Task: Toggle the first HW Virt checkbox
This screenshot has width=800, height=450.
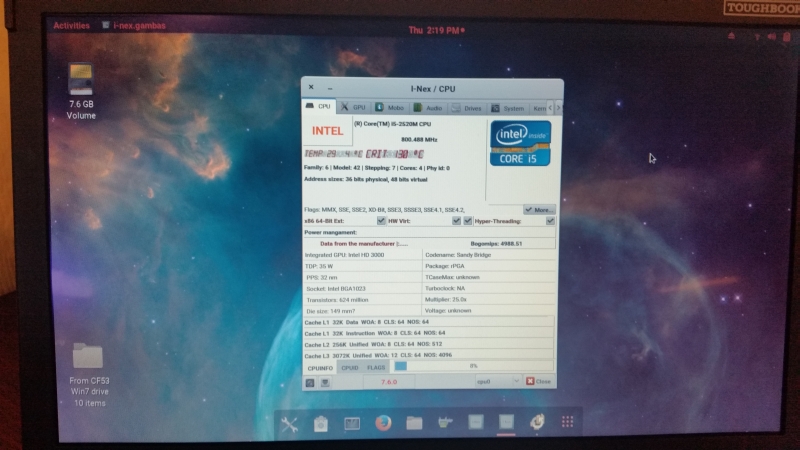Action: (457, 221)
